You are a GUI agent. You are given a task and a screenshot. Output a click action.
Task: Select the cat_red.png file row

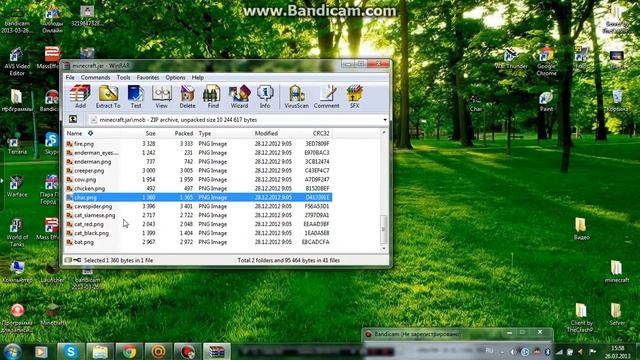[x=198, y=224]
